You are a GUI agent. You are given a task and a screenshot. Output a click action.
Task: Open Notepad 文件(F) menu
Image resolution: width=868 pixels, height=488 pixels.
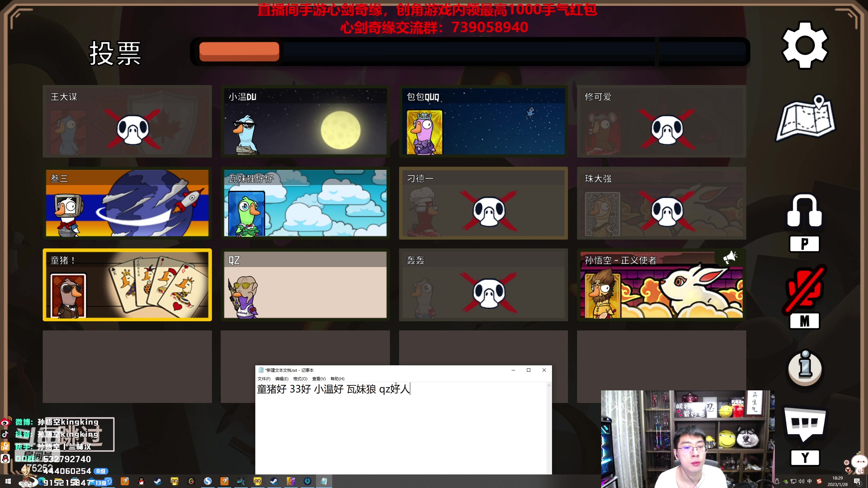(x=264, y=379)
